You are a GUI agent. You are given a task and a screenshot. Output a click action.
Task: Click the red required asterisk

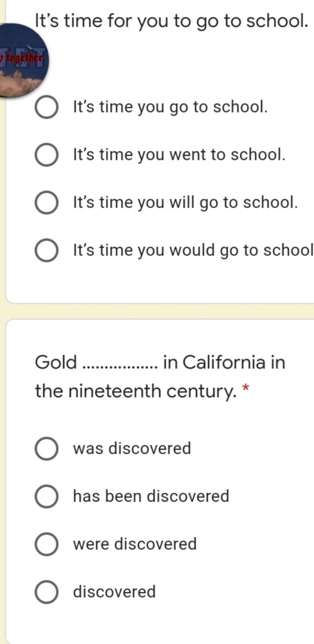click(x=245, y=388)
